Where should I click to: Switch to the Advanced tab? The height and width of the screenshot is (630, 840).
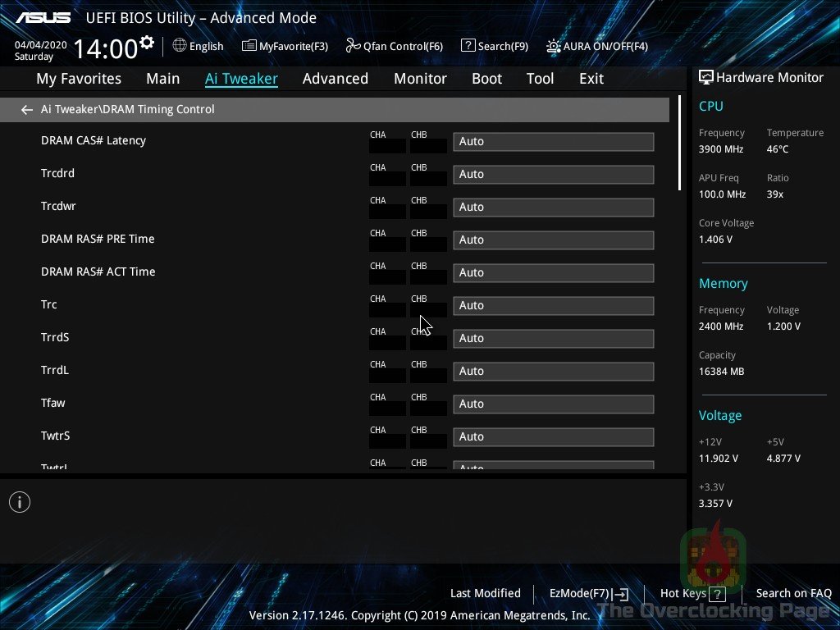[x=336, y=78]
